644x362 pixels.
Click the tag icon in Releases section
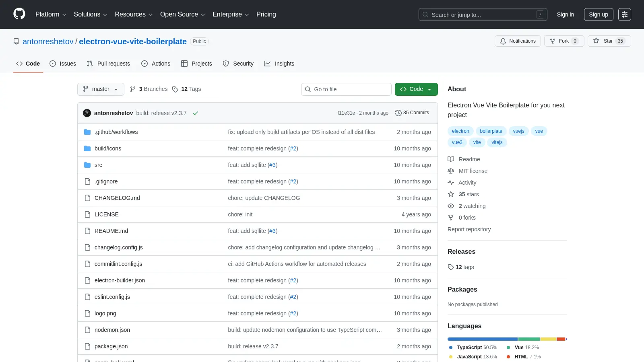(451, 267)
